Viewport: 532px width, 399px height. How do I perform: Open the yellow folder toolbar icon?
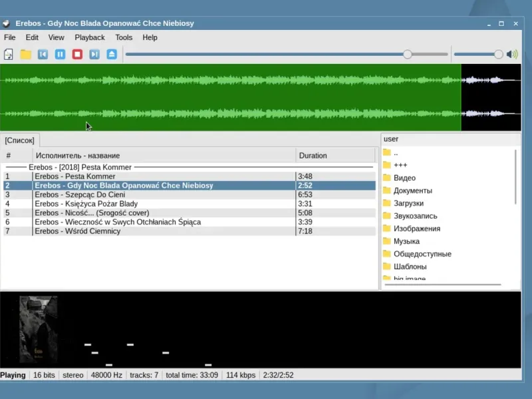(x=26, y=55)
